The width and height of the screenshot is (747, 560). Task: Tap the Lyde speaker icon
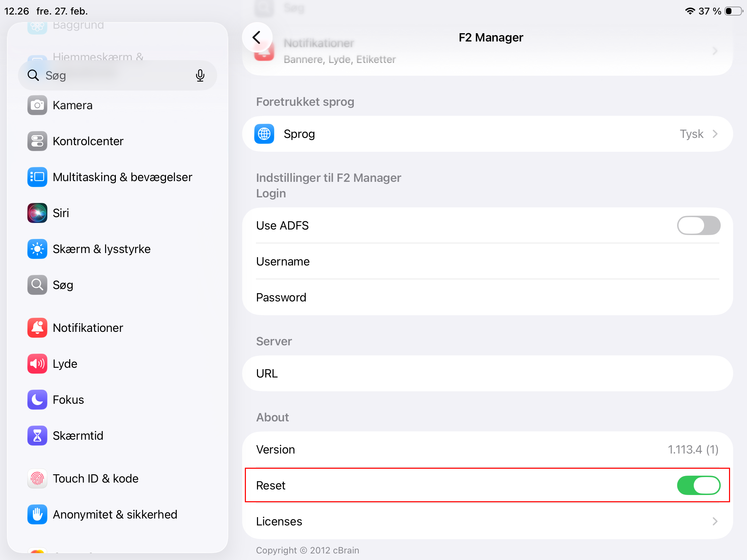pos(37,364)
